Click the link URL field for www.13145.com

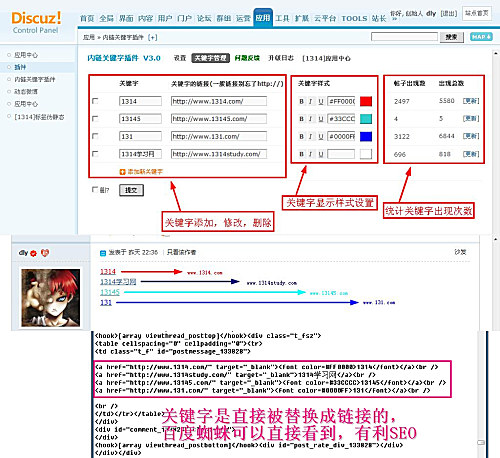(x=219, y=119)
